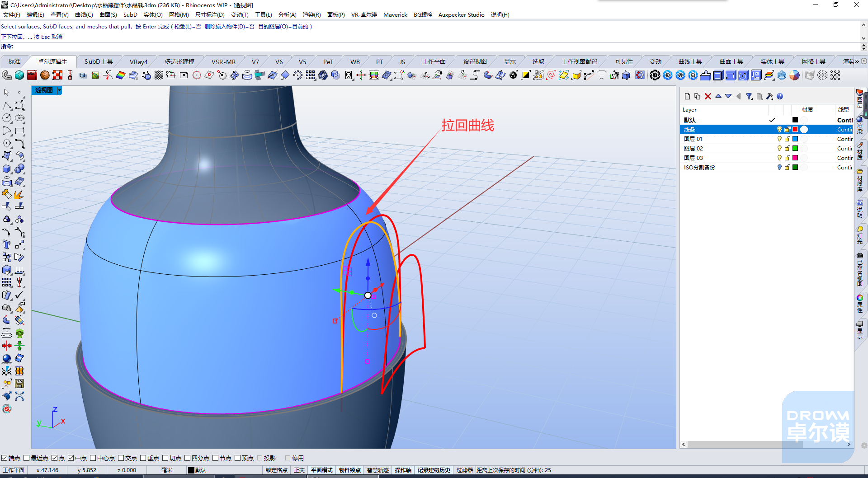Lock the 图层 02 layer
This screenshot has height=478, width=868.
pos(787,148)
